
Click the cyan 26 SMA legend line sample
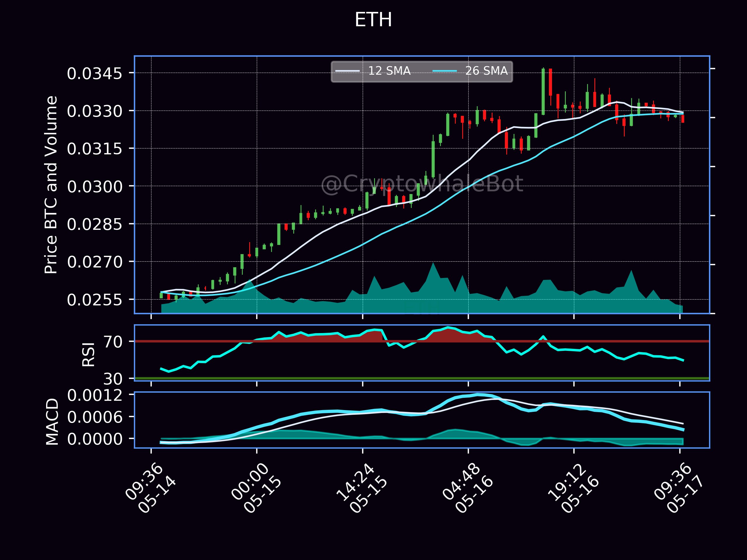click(x=445, y=71)
